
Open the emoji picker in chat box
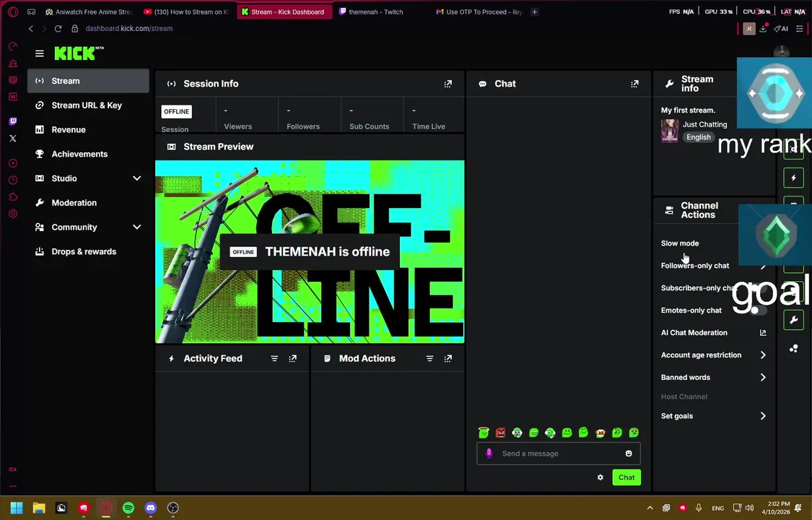[629, 453]
